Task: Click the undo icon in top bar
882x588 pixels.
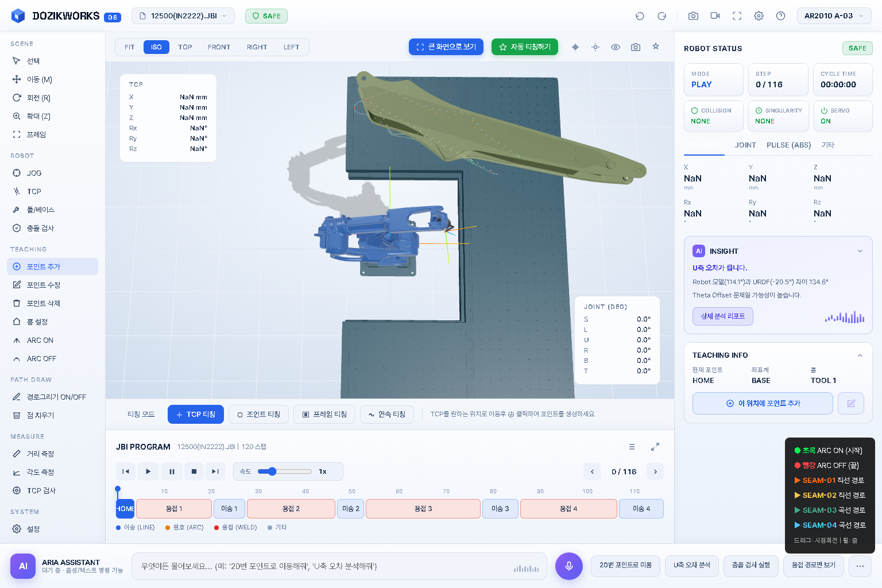Action: [x=640, y=16]
